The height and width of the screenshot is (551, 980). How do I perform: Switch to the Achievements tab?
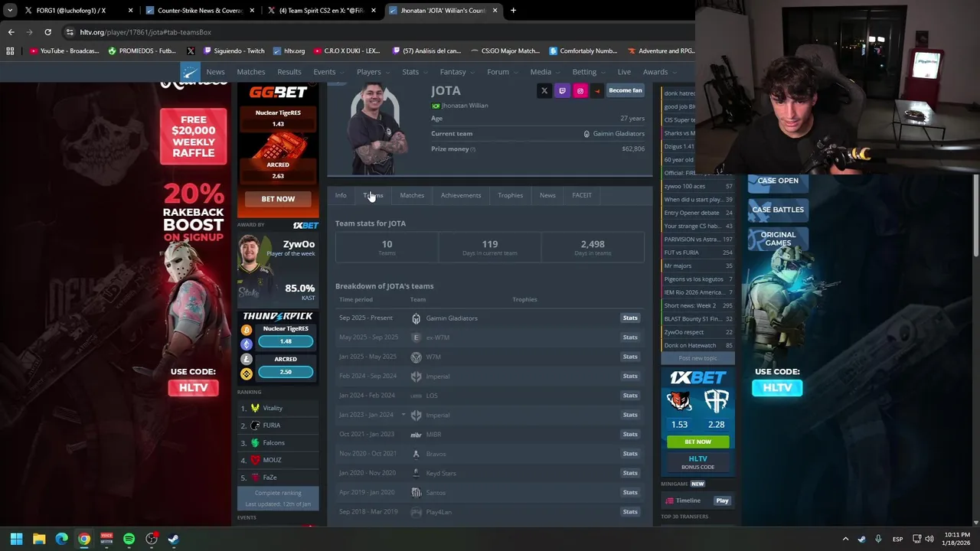click(461, 195)
